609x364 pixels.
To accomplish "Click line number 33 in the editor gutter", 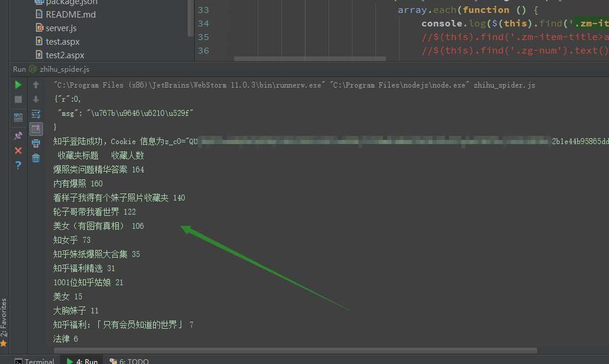I will [203, 10].
